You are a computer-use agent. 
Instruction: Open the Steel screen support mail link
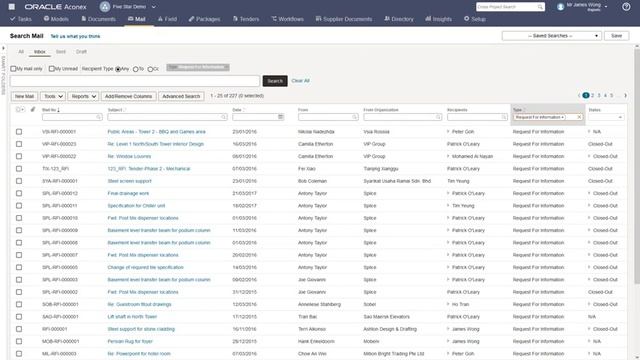[x=129, y=181]
